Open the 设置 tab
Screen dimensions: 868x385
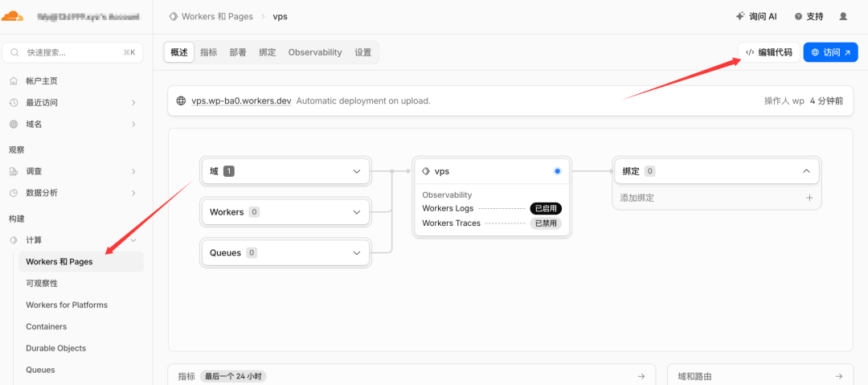point(363,52)
